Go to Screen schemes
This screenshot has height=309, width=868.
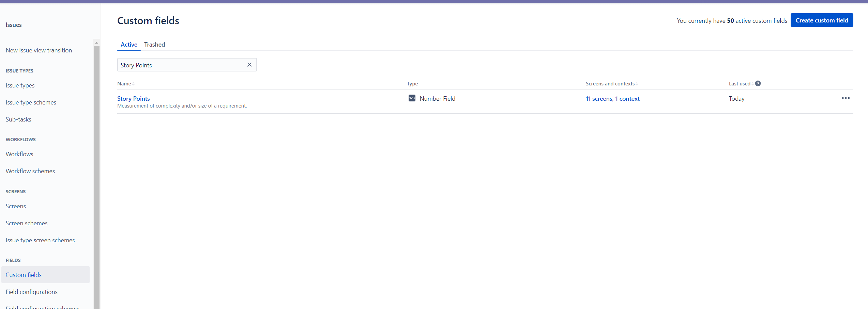click(x=26, y=223)
